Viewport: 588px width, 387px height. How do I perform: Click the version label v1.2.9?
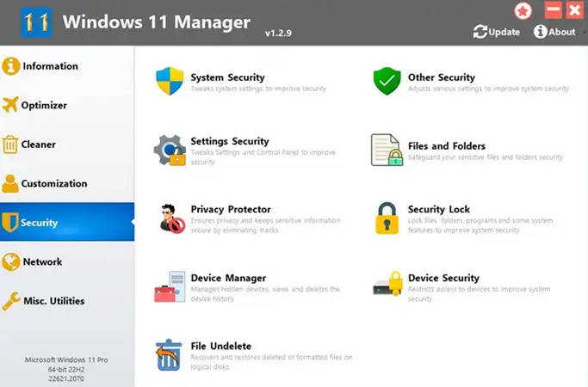tap(278, 33)
